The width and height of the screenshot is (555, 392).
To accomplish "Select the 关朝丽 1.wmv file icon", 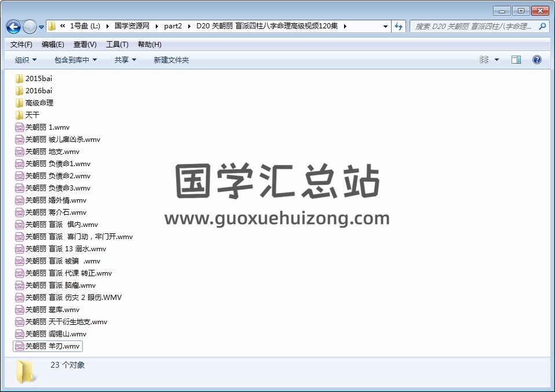I will [x=20, y=127].
